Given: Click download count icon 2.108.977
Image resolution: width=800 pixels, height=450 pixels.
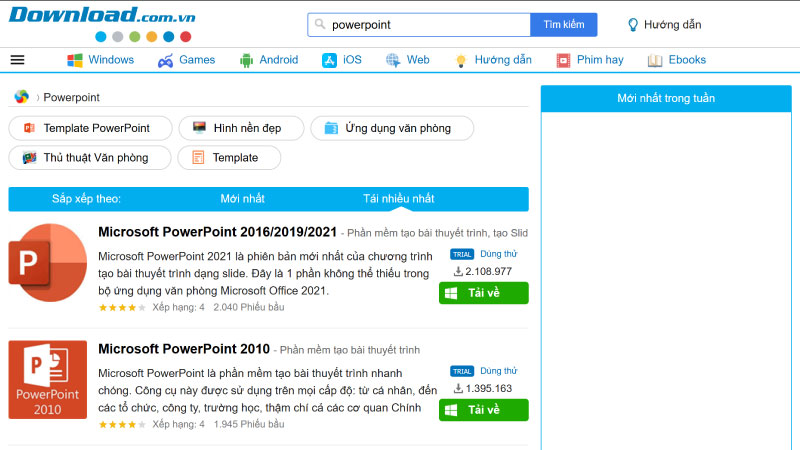Looking at the screenshot, I should [x=458, y=271].
